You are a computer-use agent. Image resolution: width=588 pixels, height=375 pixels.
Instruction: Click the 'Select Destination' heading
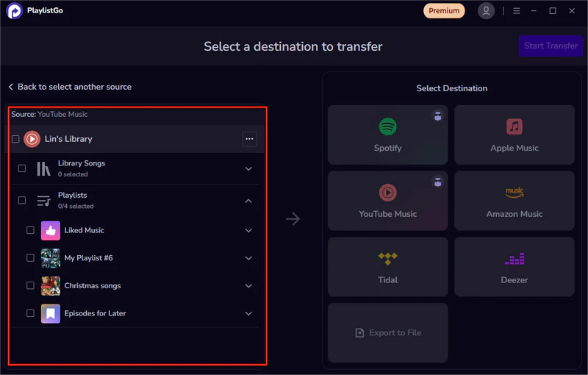[x=451, y=88]
